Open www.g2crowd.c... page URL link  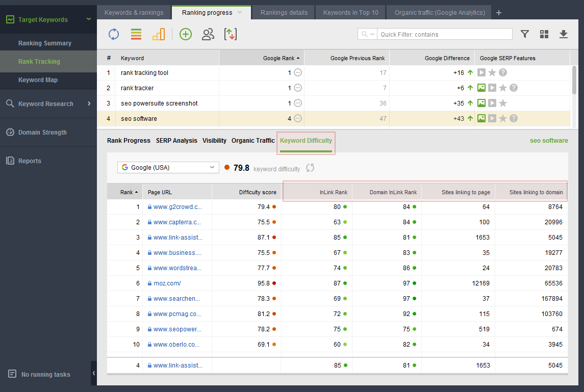point(177,207)
